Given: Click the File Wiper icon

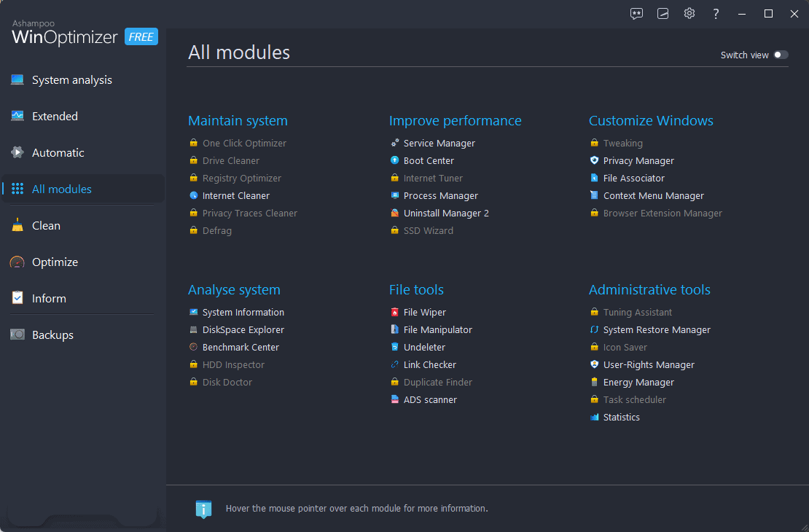Looking at the screenshot, I should pyautogui.click(x=395, y=312).
